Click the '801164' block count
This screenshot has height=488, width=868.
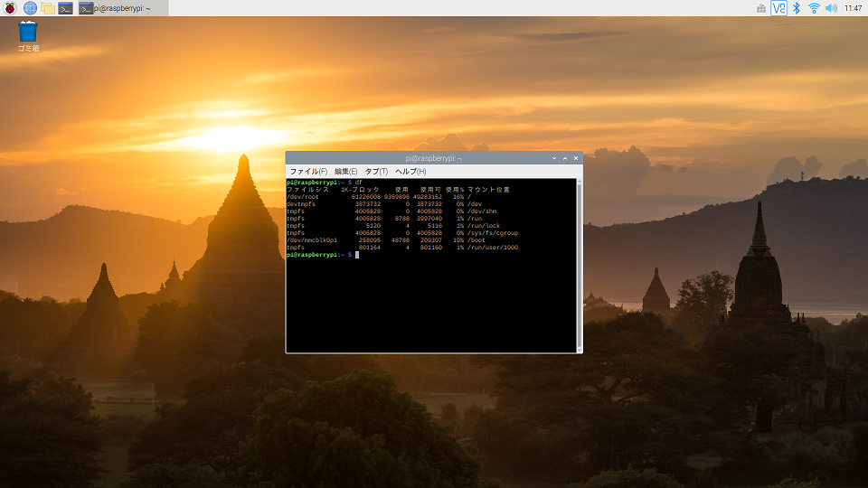tap(370, 248)
